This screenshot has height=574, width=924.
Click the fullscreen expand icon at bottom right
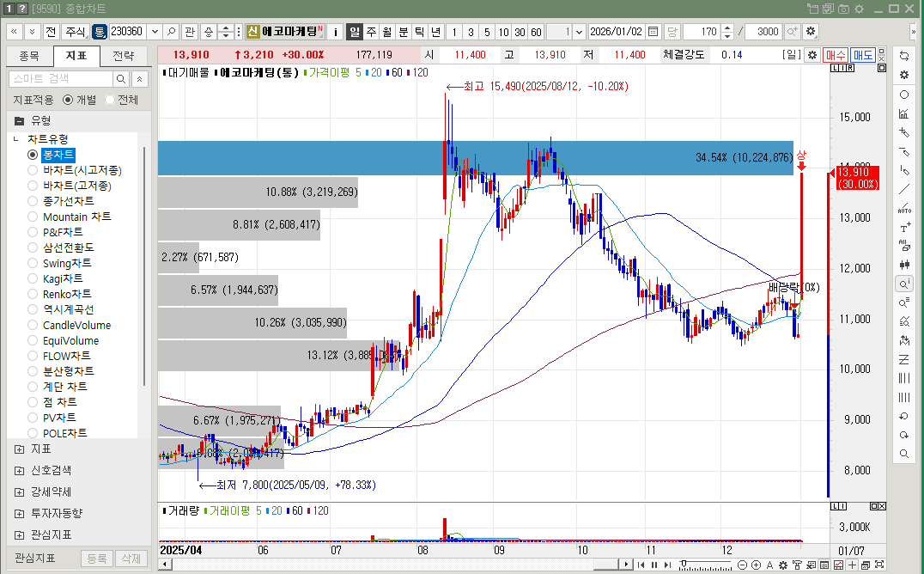pyautogui.click(x=880, y=565)
